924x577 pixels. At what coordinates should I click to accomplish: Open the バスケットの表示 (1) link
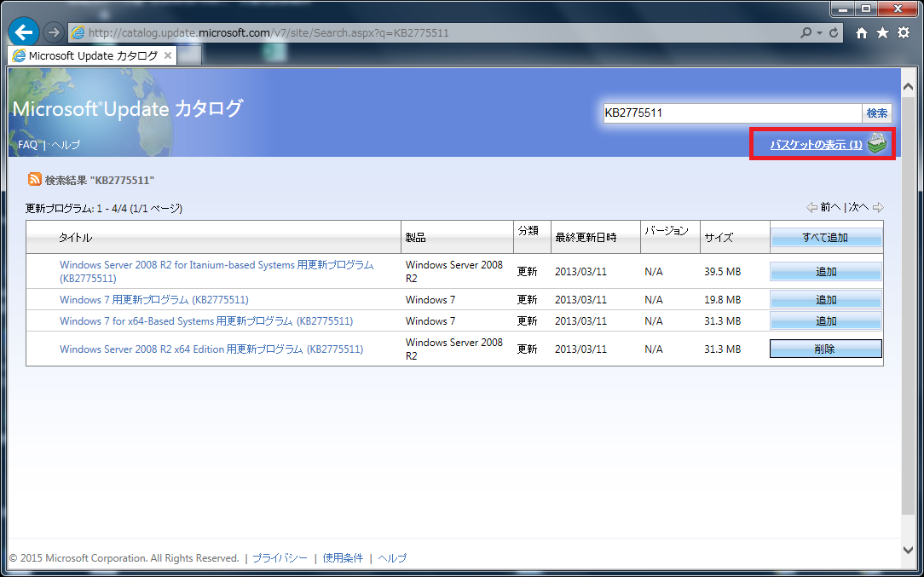click(815, 145)
